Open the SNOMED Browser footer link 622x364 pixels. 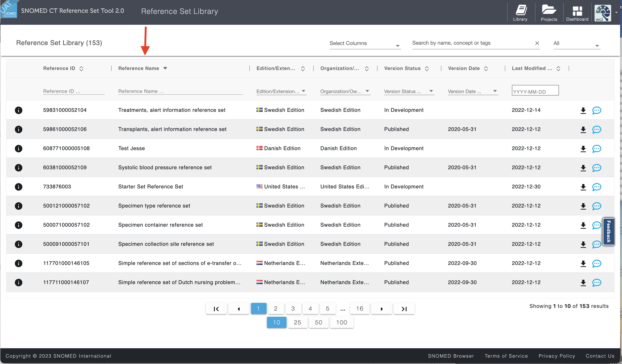[451, 356]
